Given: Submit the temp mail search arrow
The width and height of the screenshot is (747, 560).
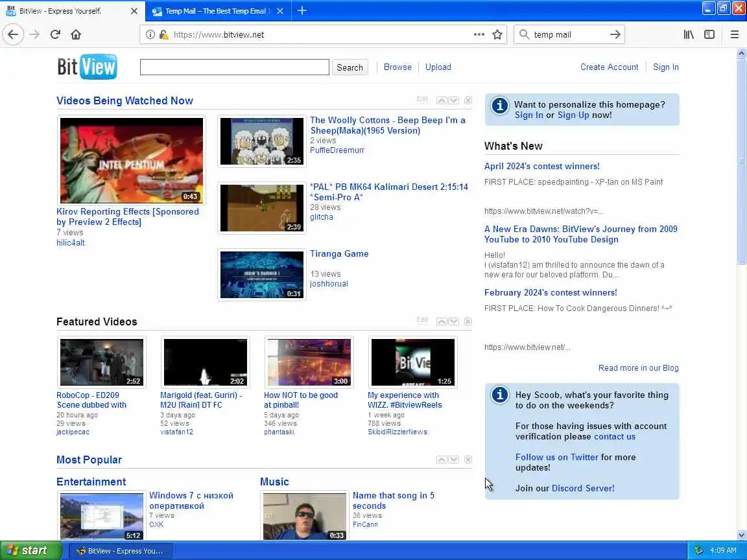Looking at the screenshot, I should click(x=615, y=34).
